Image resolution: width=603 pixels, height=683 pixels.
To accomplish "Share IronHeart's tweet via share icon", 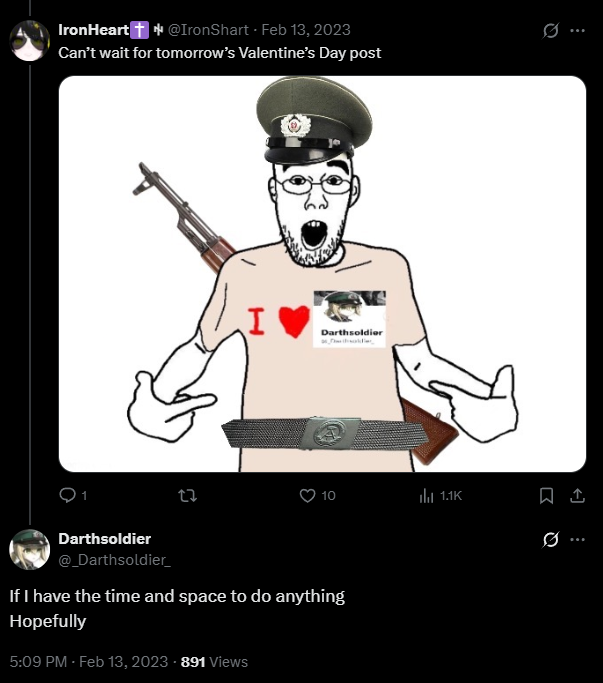I will [x=577, y=496].
